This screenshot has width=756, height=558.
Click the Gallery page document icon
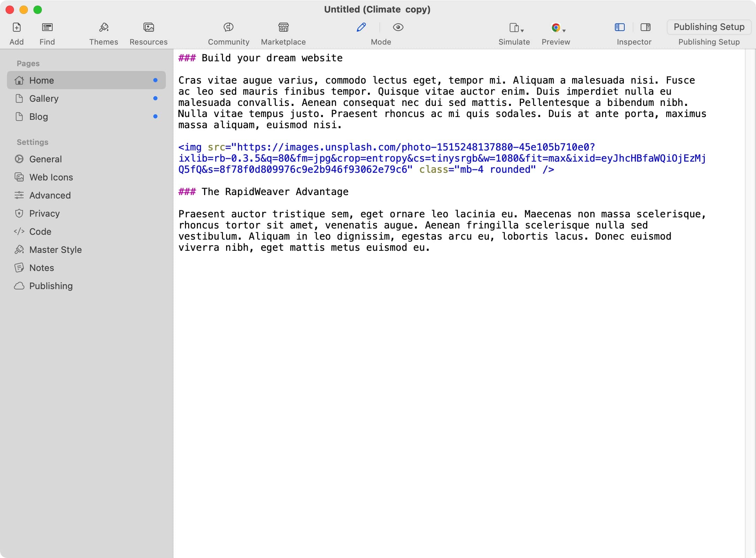[x=19, y=98]
